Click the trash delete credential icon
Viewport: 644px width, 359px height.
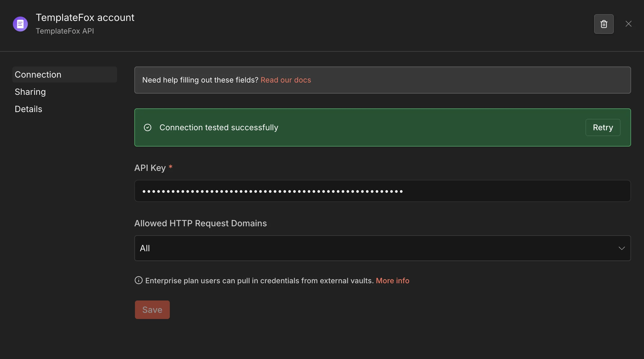click(604, 24)
